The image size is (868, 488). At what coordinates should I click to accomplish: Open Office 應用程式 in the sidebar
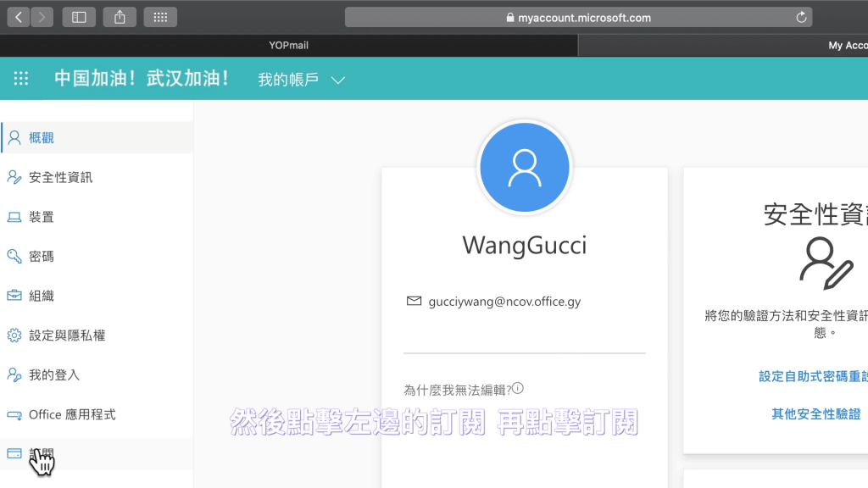97,414
